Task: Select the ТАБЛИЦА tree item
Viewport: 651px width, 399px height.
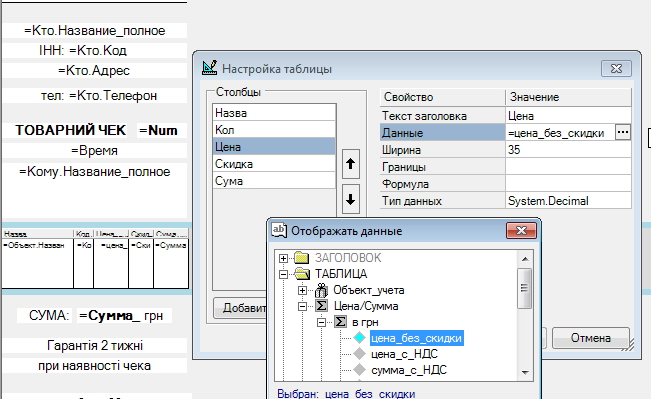Action: 341,274
